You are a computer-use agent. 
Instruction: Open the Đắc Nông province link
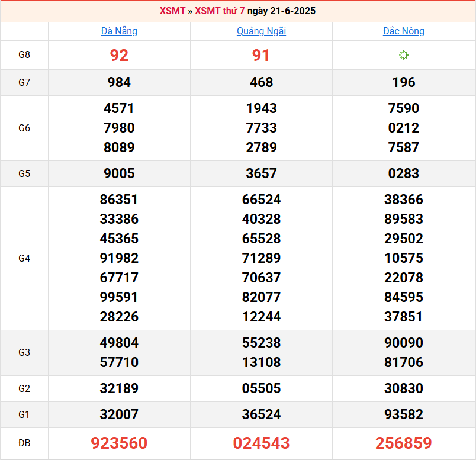coord(404,31)
